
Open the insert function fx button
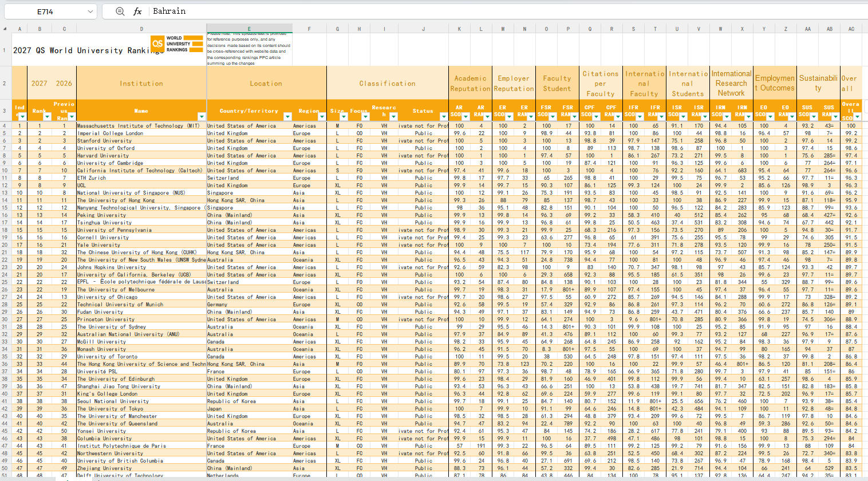[x=137, y=11]
